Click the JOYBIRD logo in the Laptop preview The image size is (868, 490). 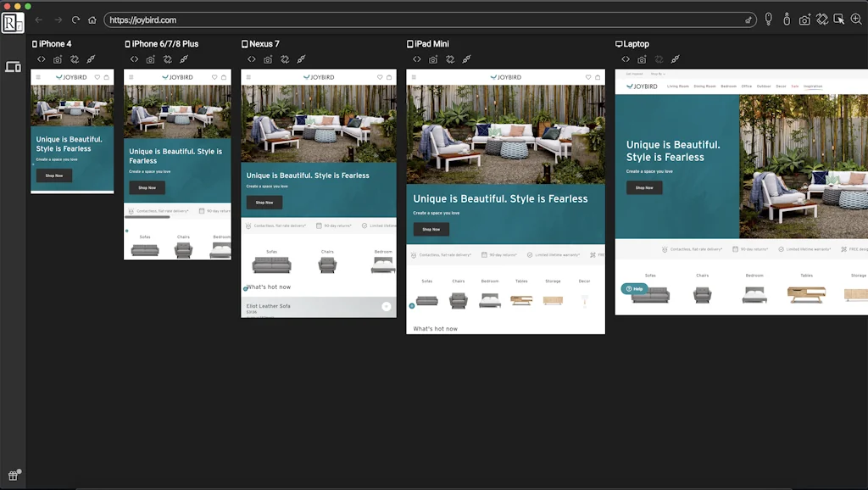pos(643,86)
